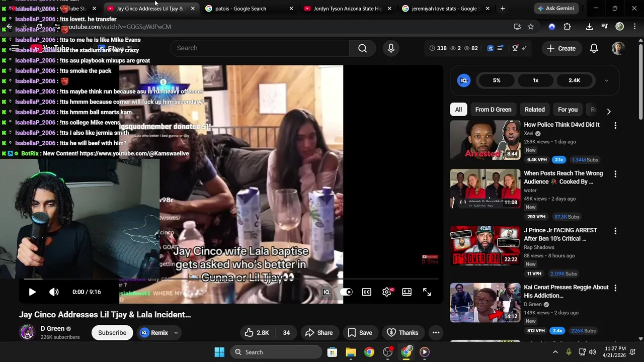This screenshot has height=362, width=644.
Task: Expand the Remix dropdown arrow
Action: pos(176,333)
